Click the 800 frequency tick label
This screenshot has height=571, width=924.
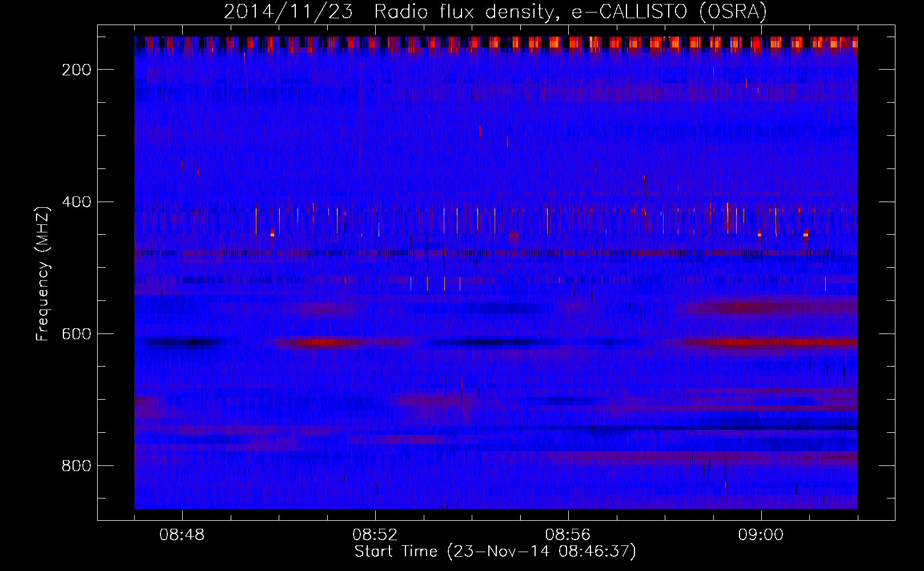click(76, 466)
